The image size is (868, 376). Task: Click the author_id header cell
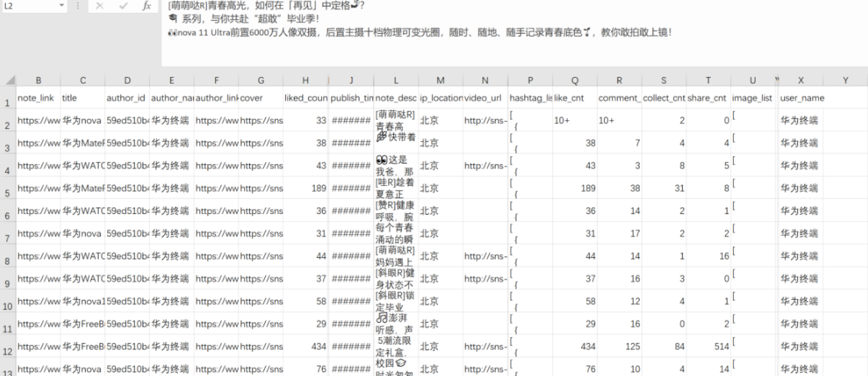(x=127, y=98)
